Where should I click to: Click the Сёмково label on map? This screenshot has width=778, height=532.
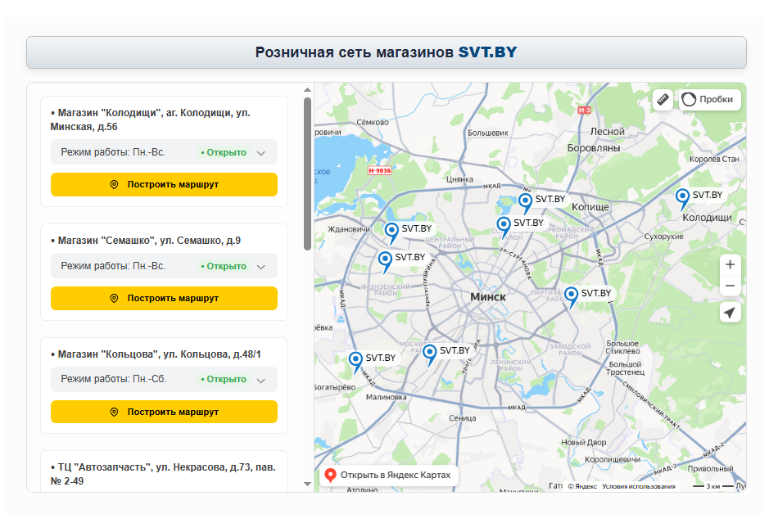[373, 122]
